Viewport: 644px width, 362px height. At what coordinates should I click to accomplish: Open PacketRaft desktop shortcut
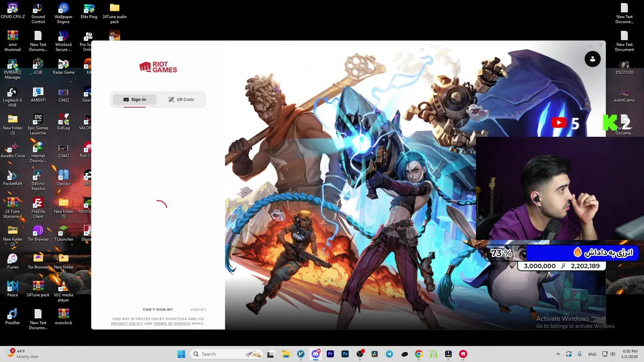13,178
